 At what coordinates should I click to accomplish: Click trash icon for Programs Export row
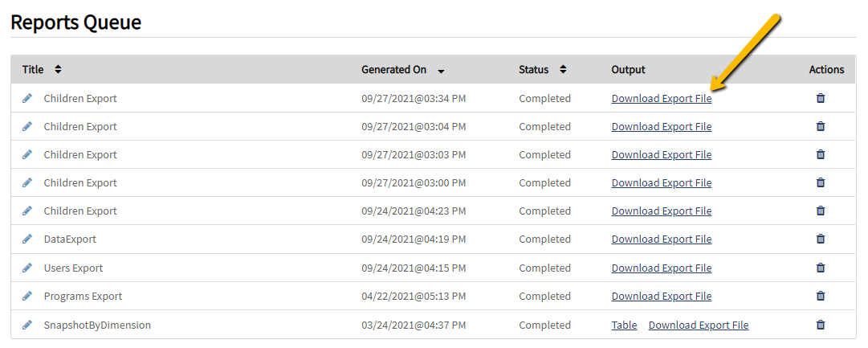pos(821,296)
